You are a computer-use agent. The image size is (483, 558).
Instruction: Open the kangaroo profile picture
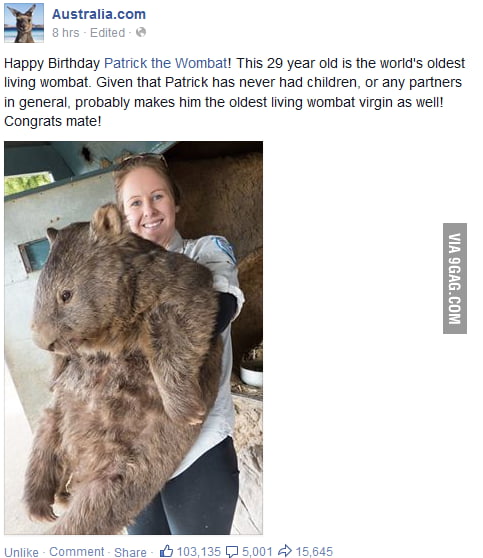[24, 23]
